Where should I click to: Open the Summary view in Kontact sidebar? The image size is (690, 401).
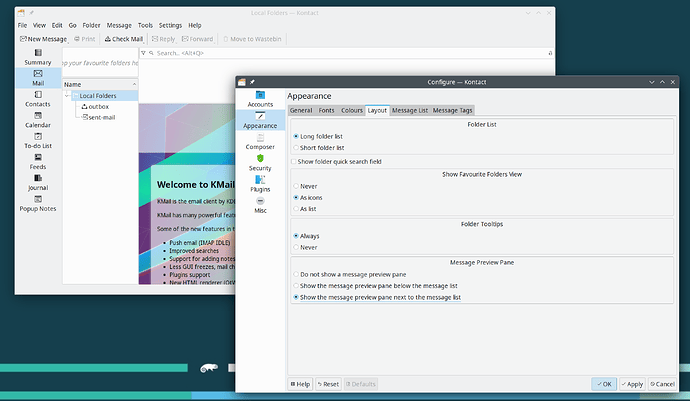tap(38, 57)
